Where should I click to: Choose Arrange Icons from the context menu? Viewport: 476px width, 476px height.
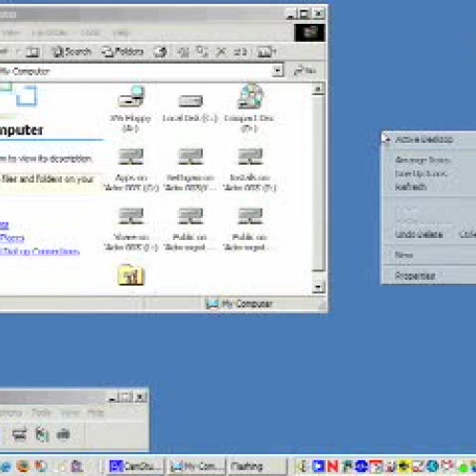(x=428, y=160)
